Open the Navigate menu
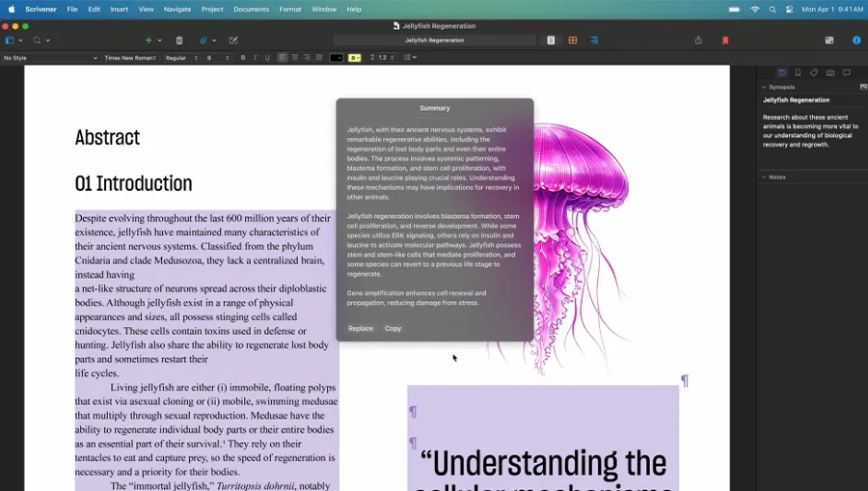868x491 pixels. click(177, 10)
